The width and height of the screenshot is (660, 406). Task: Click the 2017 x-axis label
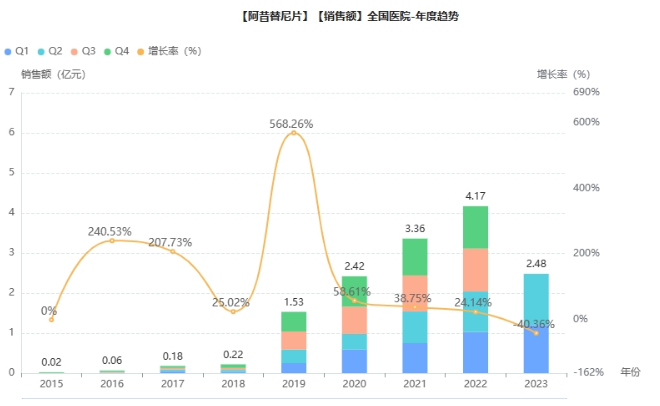(x=173, y=384)
